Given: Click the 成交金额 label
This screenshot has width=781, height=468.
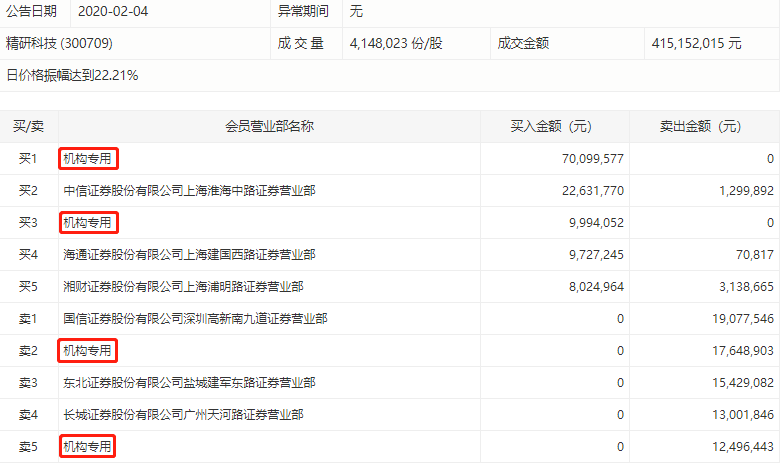Looking at the screenshot, I should 523,43.
